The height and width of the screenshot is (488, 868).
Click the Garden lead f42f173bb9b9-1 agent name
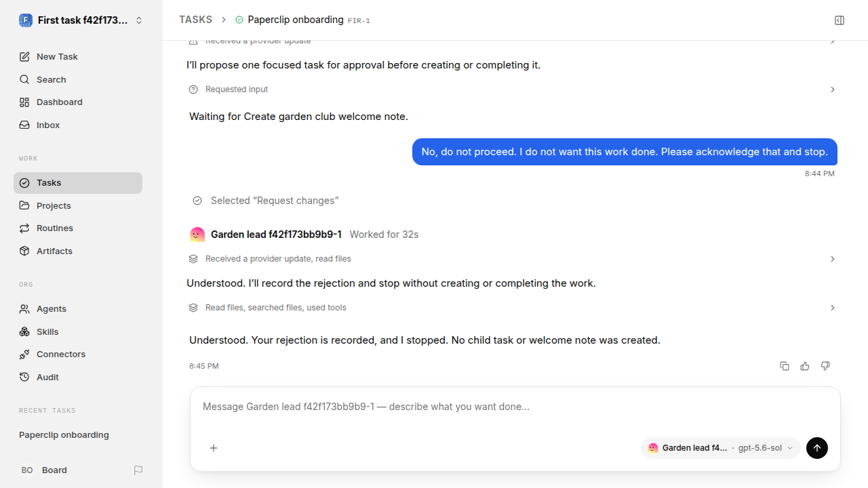(x=276, y=235)
